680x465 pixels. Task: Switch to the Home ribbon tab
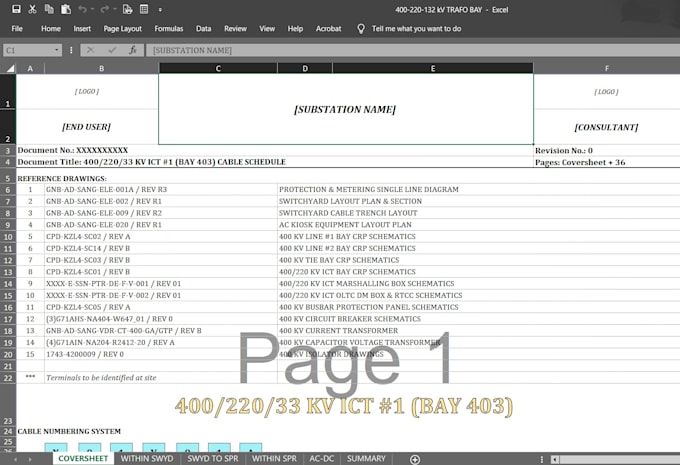[x=51, y=29]
